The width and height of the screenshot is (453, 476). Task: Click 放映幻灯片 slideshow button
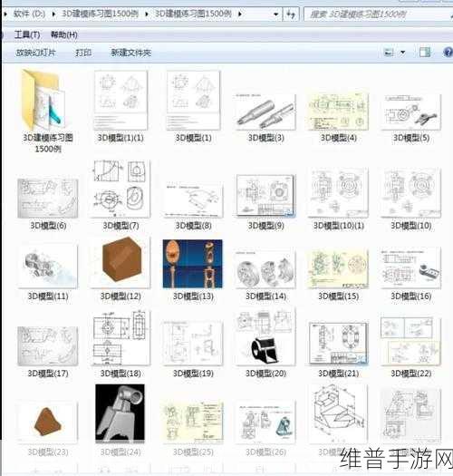[x=35, y=53]
